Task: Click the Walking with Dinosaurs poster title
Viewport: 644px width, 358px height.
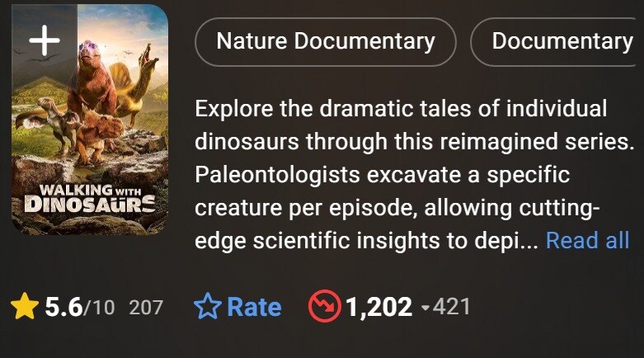Action: [x=90, y=198]
